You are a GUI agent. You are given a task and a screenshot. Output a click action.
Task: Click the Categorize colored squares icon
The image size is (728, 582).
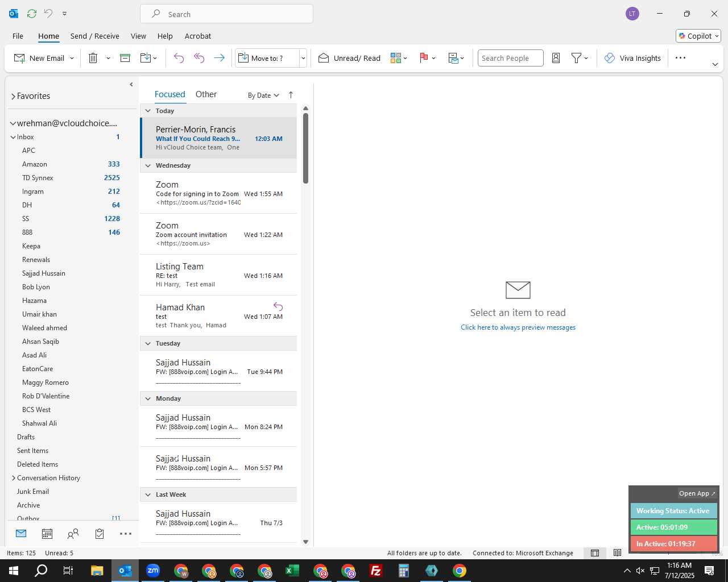point(396,58)
